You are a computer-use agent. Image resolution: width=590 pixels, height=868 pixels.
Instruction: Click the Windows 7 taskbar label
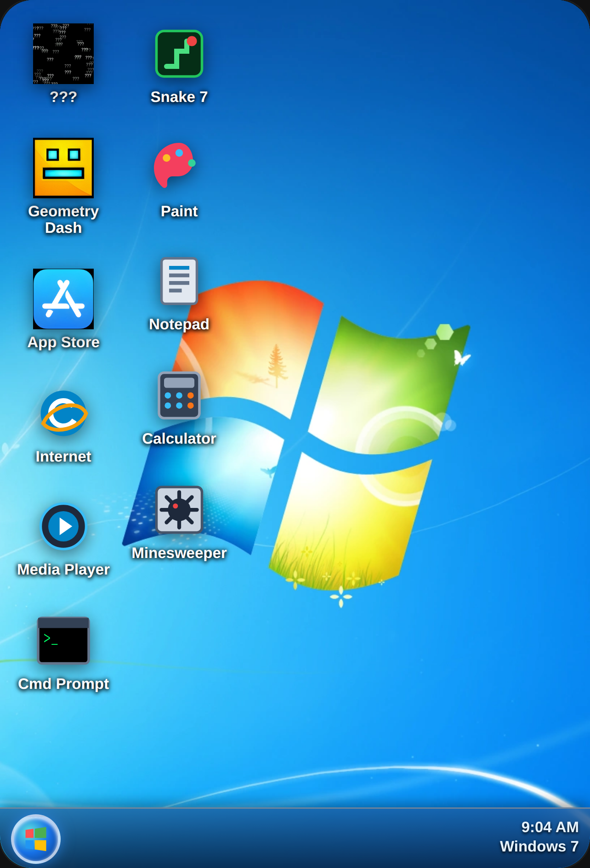[x=539, y=846]
